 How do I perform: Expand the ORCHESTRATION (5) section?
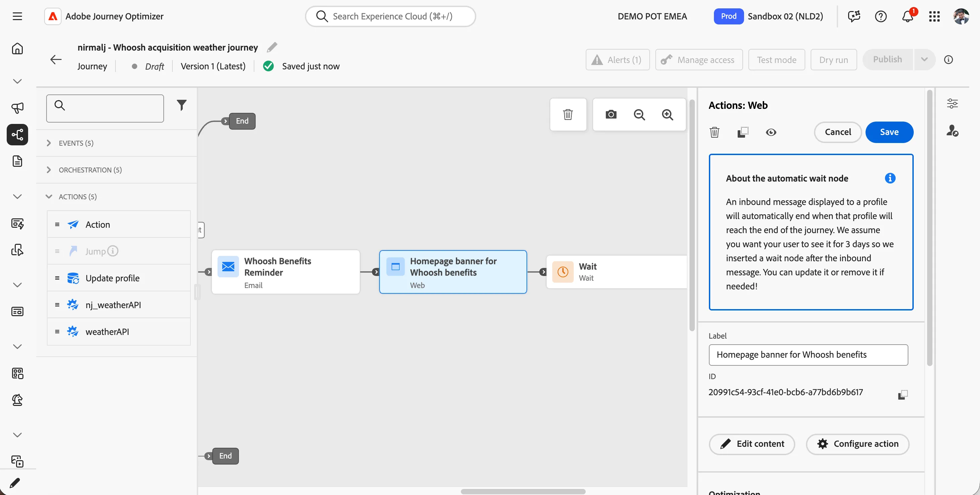[x=117, y=170]
